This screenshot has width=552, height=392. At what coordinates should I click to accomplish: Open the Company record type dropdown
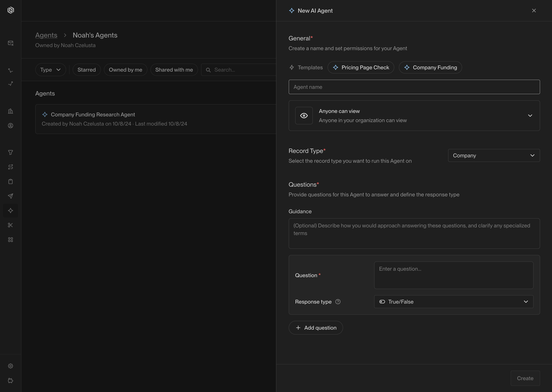coord(494,155)
